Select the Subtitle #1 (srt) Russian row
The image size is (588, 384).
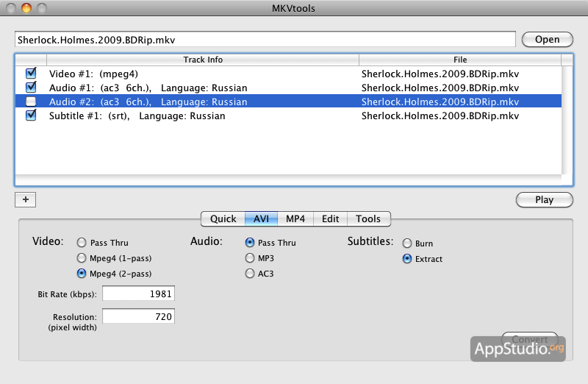(288, 115)
